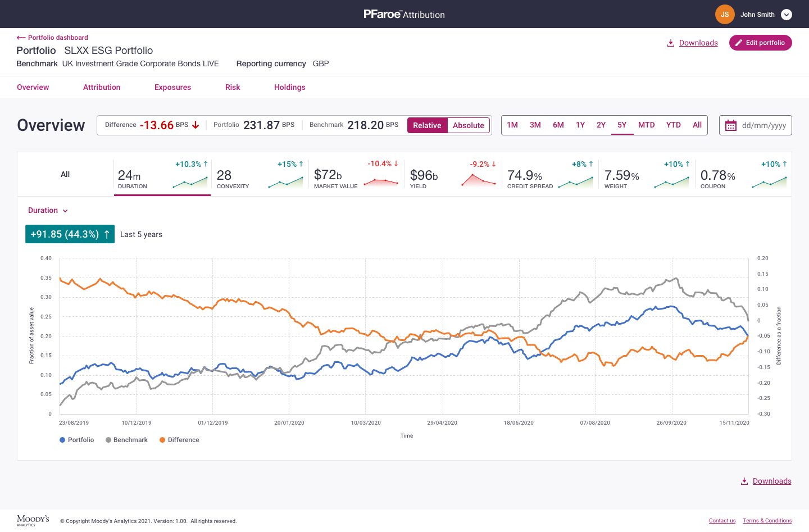Open the Contact us footer link
The height and width of the screenshot is (532, 809).
point(722,521)
